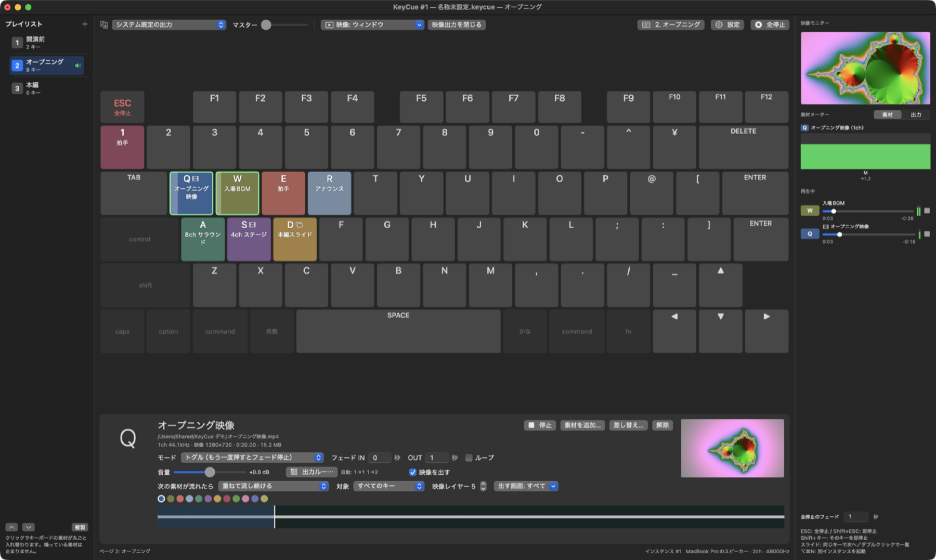Move playlist down with the down-arrow icon
Viewport: 936px width, 560px height.
[x=29, y=527]
